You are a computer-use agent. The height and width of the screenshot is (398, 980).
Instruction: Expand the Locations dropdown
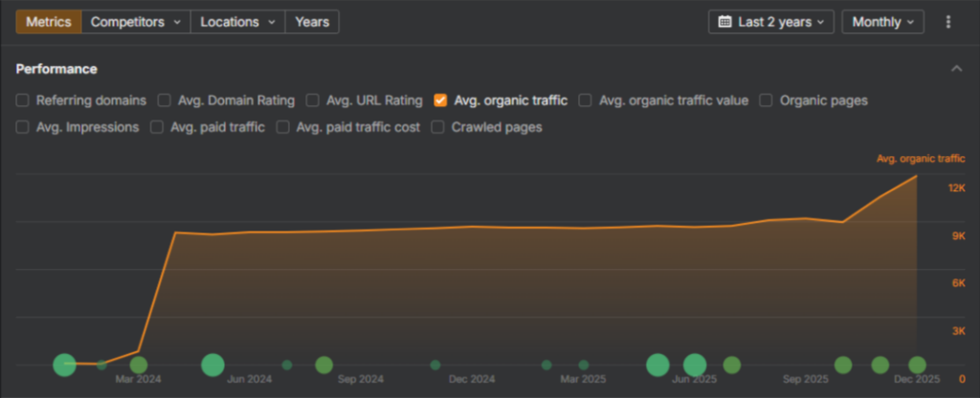pos(238,21)
